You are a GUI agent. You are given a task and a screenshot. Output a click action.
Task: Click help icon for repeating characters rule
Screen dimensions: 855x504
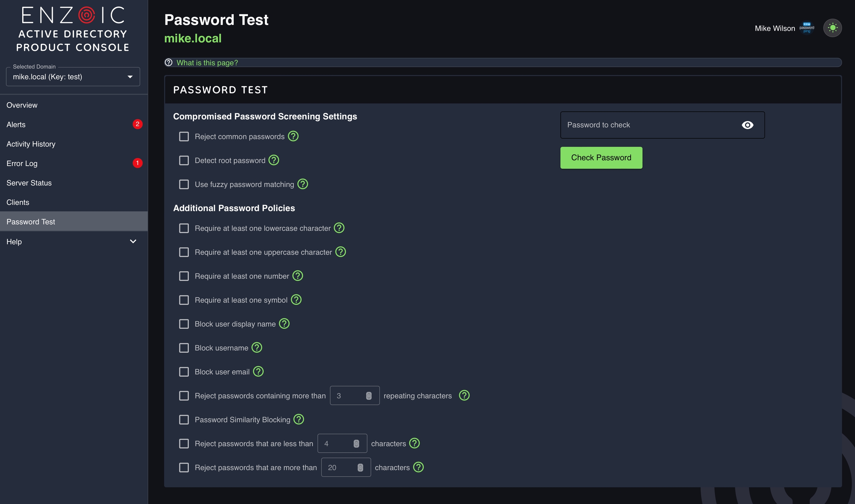coord(464,395)
